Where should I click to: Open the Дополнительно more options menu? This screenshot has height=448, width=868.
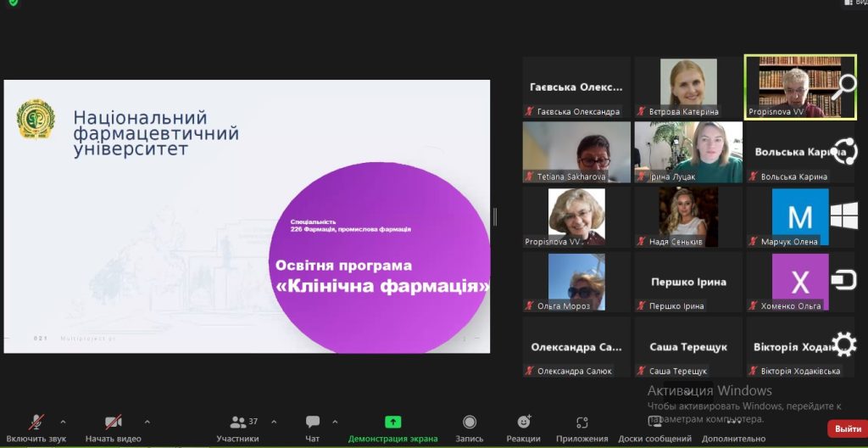(733, 428)
